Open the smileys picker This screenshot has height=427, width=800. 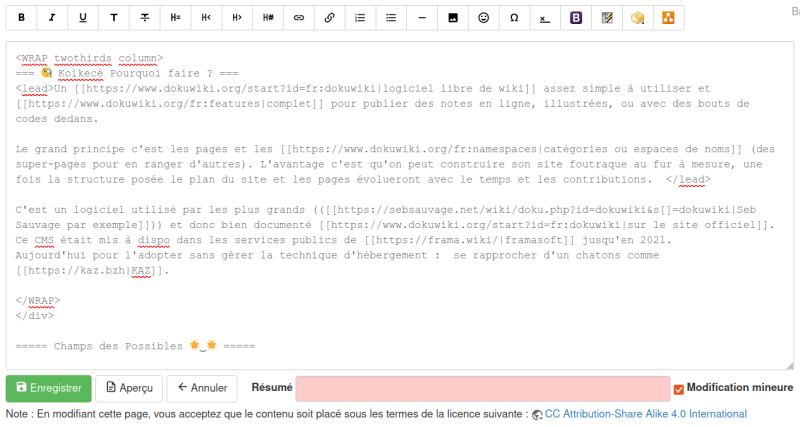pos(484,18)
